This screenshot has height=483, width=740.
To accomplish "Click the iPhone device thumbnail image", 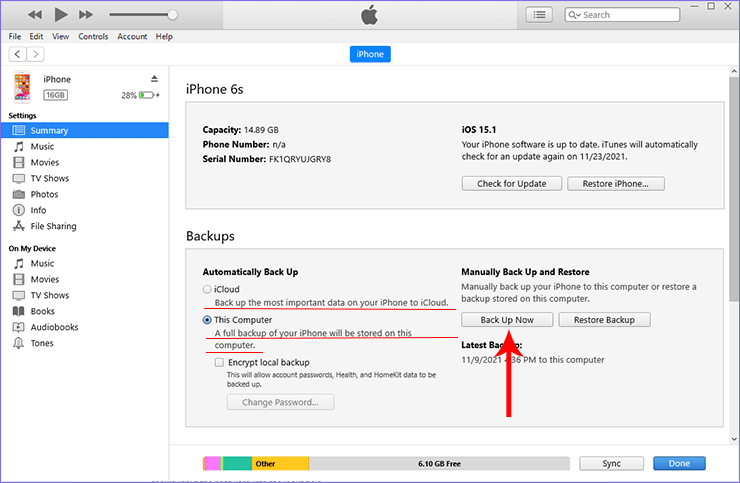I will click(x=22, y=87).
